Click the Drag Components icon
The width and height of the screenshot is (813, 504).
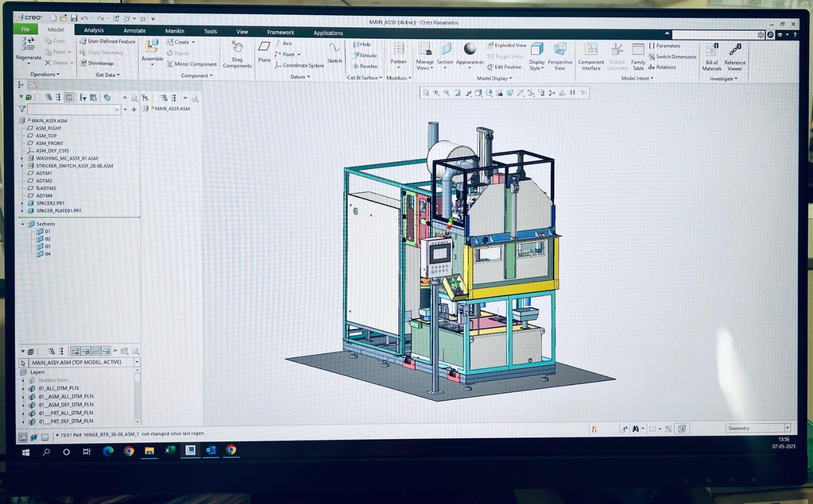[237, 47]
